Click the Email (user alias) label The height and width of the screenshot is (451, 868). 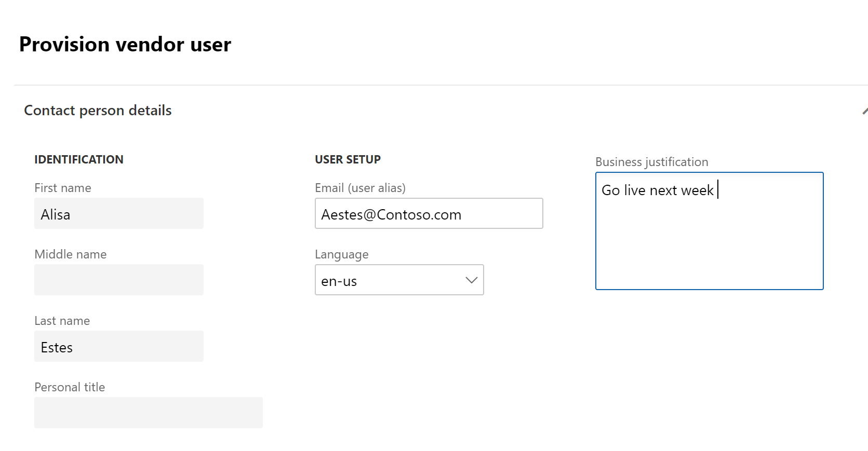(360, 188)
